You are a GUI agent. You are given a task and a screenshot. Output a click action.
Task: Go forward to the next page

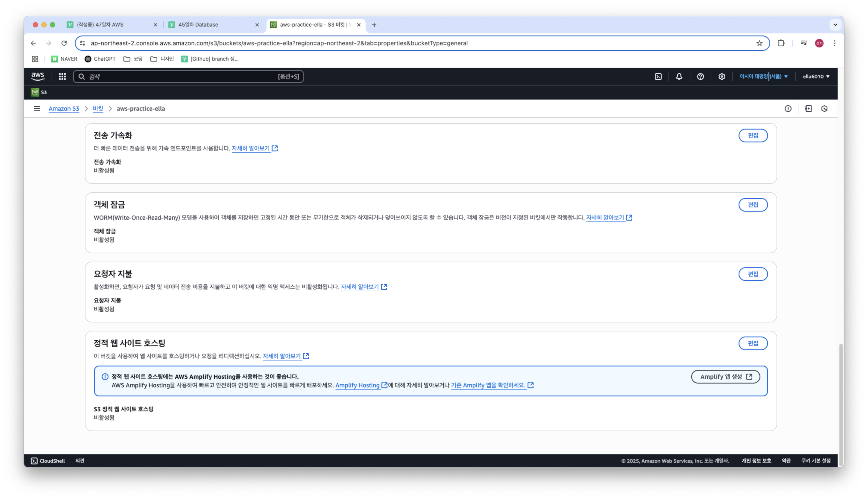coord(49,43)
